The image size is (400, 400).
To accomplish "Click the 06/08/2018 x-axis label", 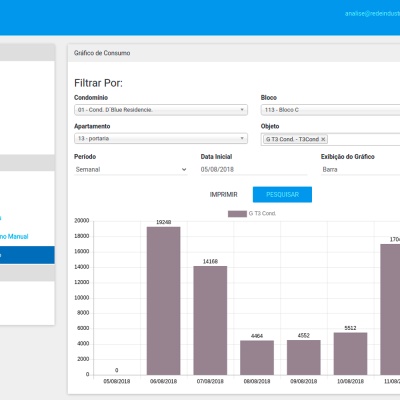I will pyautogui.click(x=163, y=381).
